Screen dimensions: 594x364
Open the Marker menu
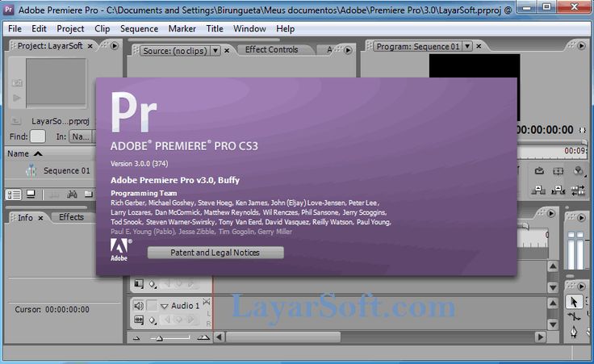pyautogui.click(x=182, y=29)
